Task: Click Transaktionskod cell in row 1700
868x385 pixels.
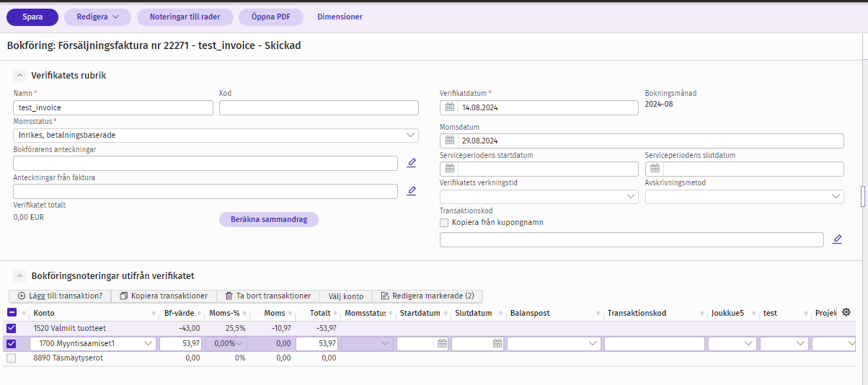Action: [x=655, y=344]
